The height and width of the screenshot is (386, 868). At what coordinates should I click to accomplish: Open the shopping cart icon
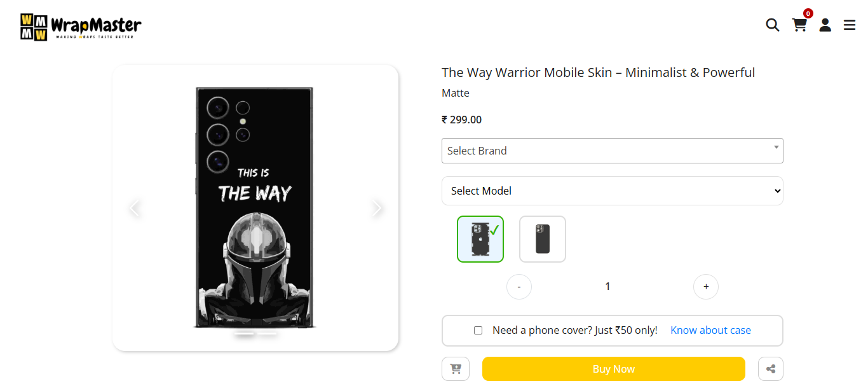(799, 25)
